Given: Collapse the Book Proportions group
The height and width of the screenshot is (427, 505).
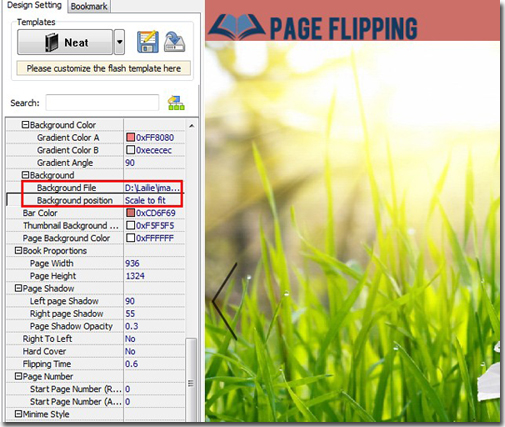Looking at the screenshot, I should (x=18, y=251).
